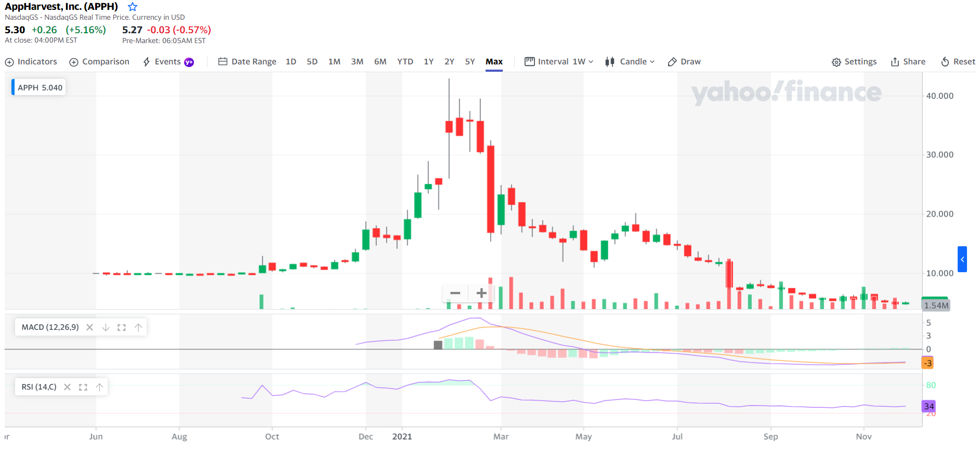
Task: Click the purple 34 RSI value tag
Action: tap(929, 406)
